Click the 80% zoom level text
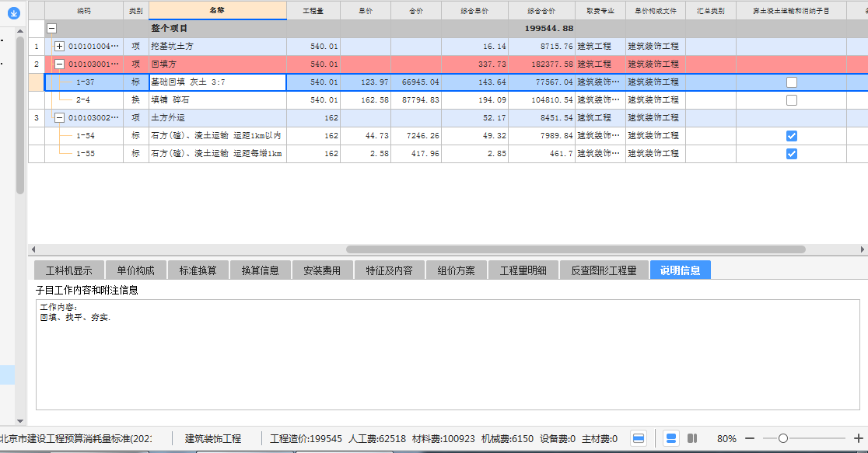Screen dimensions: 868x453 pos(726,438)
